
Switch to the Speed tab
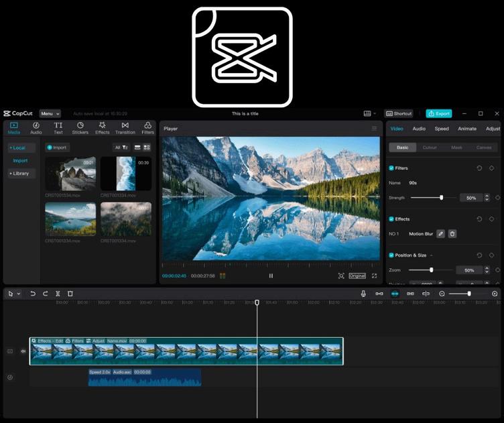(442, 129)
